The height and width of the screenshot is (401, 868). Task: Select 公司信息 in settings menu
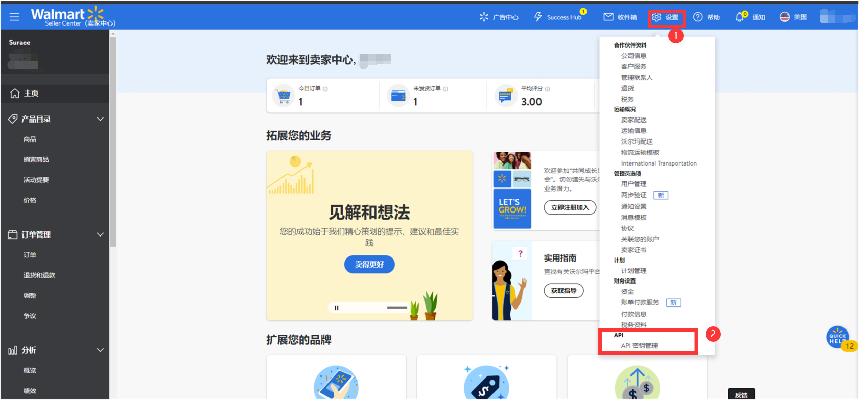[x=634, y=56]
